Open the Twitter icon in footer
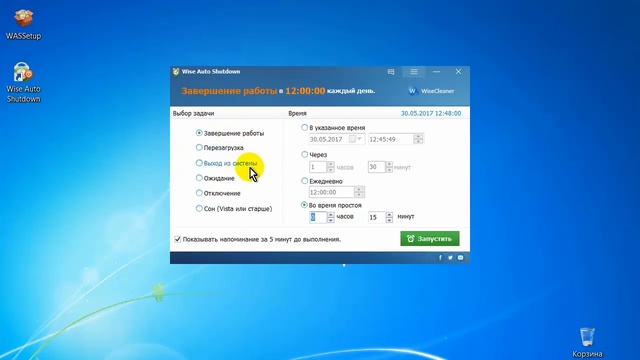 point(450,258)
